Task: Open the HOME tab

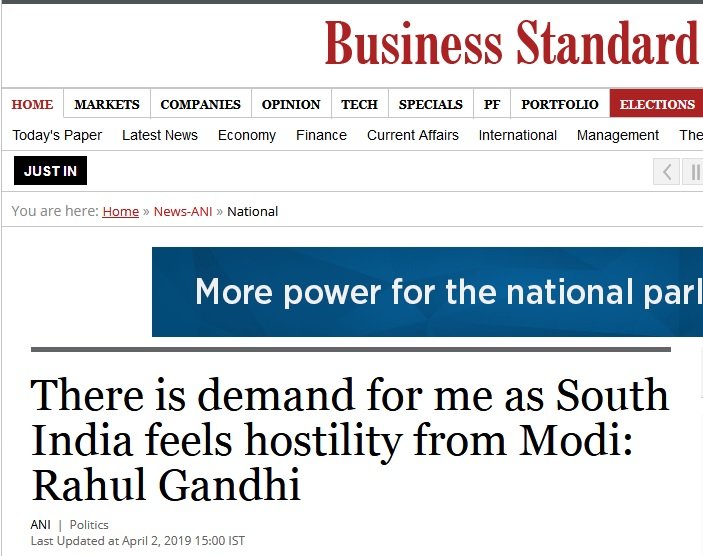Action: click(x=32, y=104)
